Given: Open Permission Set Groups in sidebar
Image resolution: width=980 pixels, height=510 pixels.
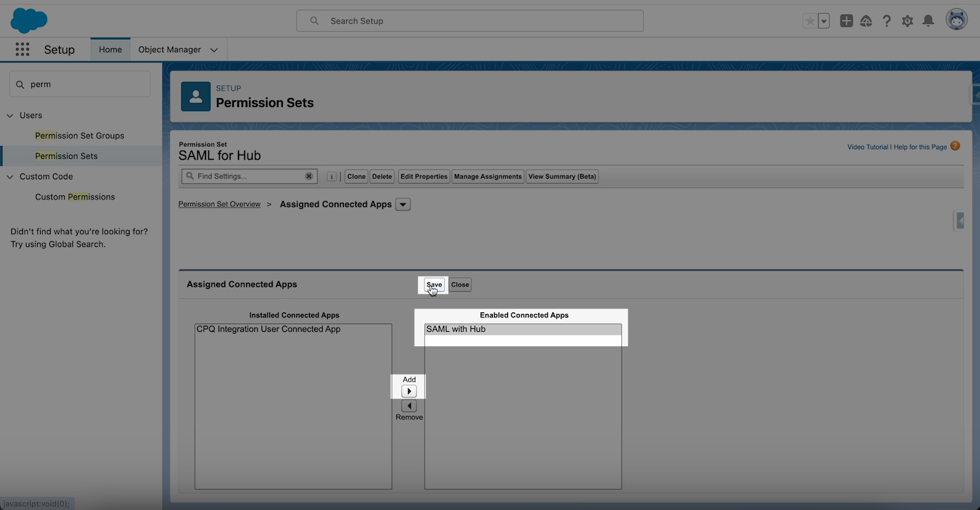Looking at the screenshot, I should coord(80,135).
